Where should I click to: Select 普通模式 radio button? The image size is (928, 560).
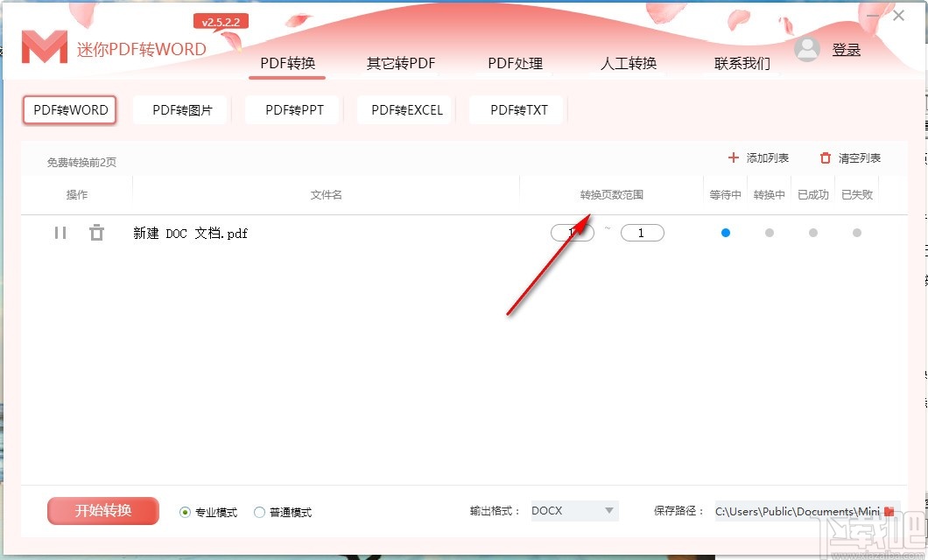coord(259,512)
